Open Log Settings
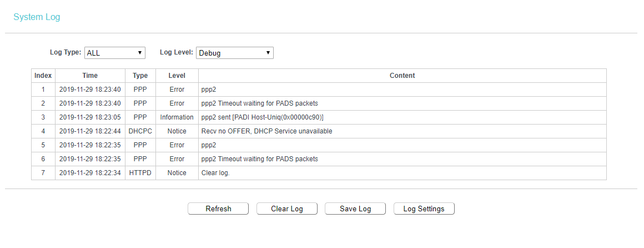Viewport: 644px width, 248px height. [x=424, y=209]
